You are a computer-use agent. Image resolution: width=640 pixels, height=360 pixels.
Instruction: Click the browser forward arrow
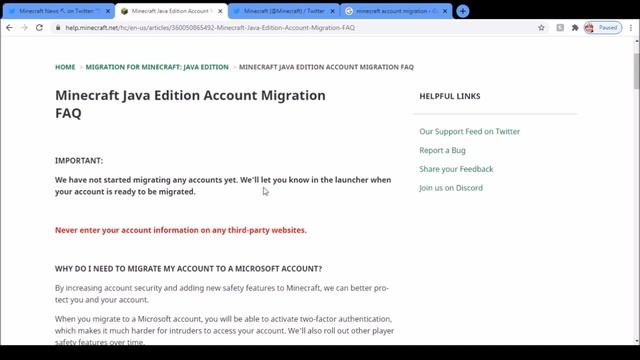(x=24, y=28)
